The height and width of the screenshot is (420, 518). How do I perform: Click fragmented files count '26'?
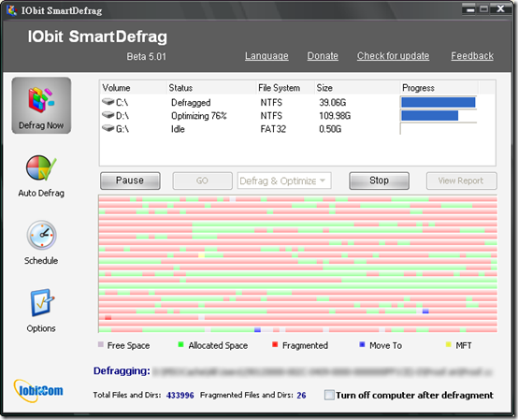click(x=301, y=396)
